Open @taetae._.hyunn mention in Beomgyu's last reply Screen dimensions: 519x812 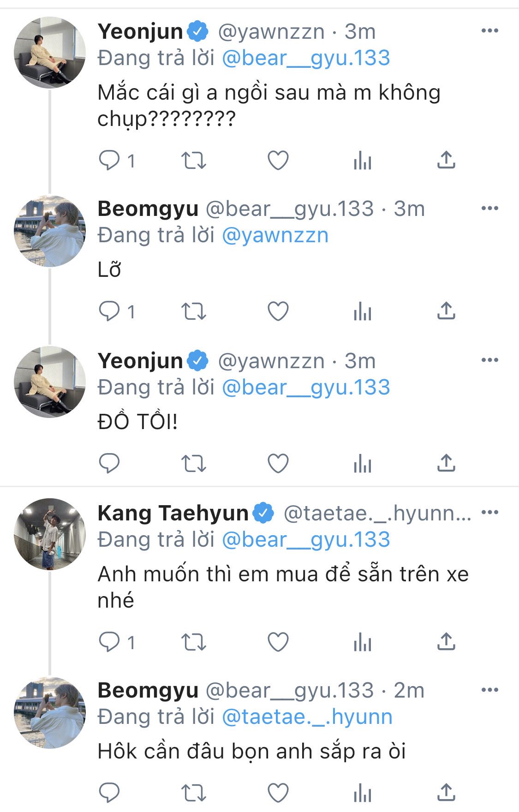307,717
